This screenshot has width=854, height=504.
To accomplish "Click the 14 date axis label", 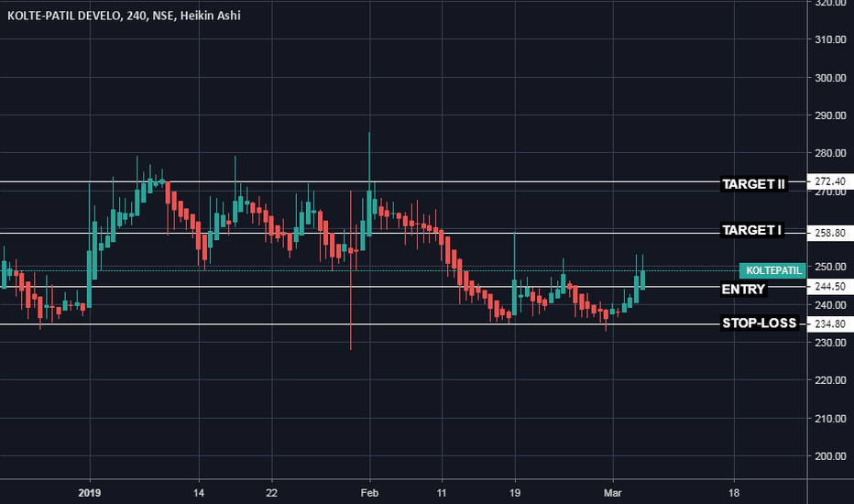I will click(x=199, y=493).
